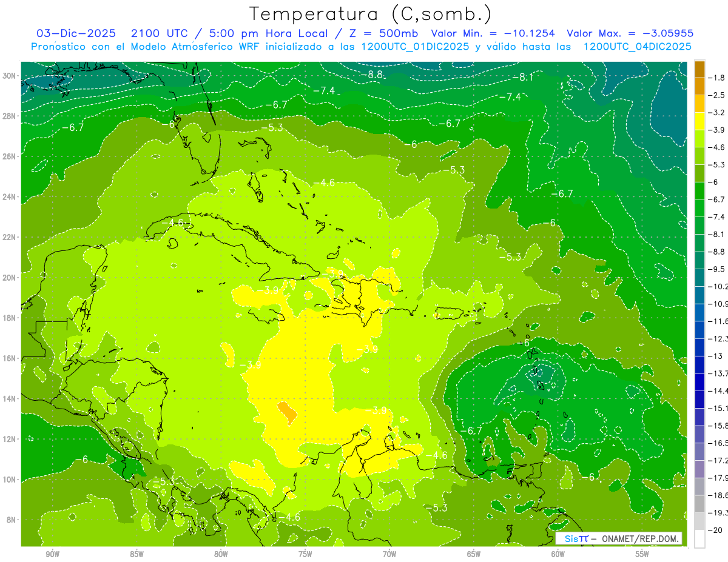
Task: Click the 80W longitude axis label
Action: point(221,554)
